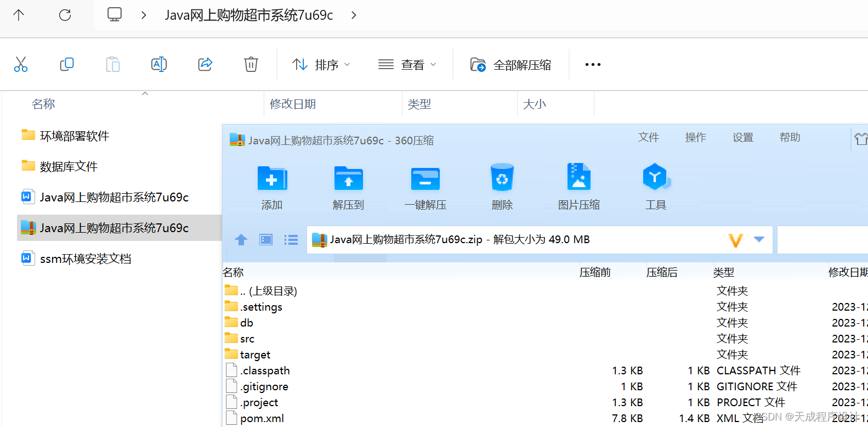Click the 添加 icon in 360压缩

(x=272, y=178)
